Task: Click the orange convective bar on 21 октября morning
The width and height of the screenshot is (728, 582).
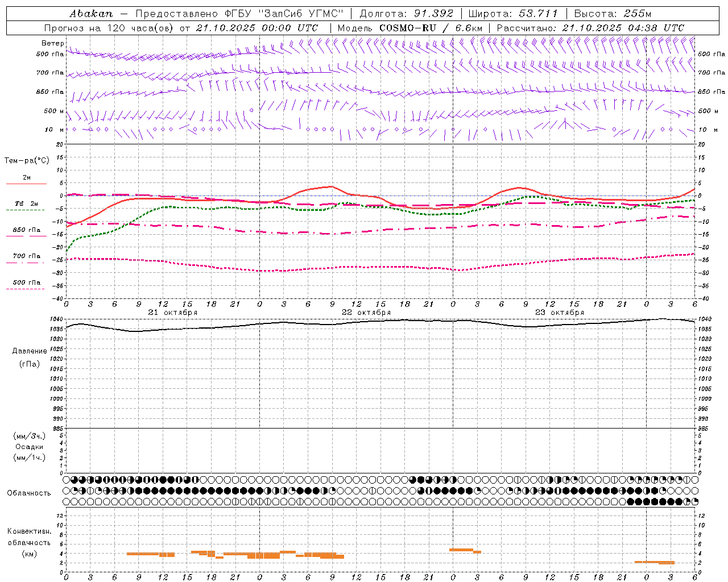Action: coord(150,554)
